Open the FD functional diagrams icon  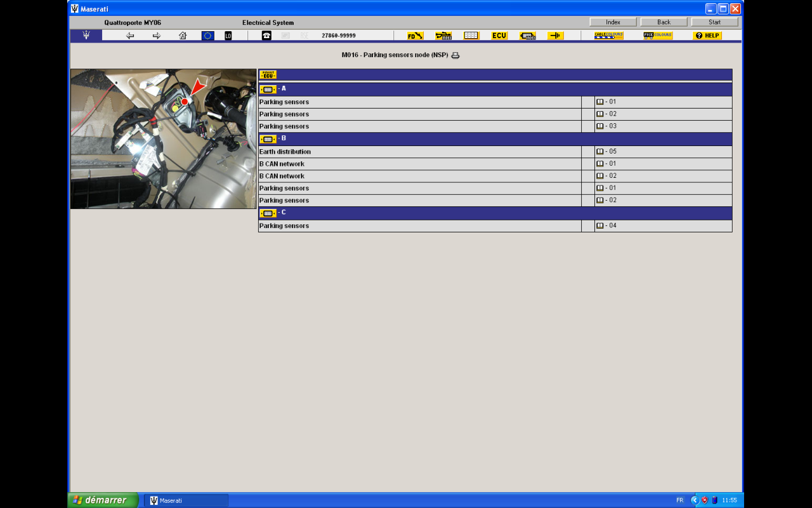tap(415, 36)
